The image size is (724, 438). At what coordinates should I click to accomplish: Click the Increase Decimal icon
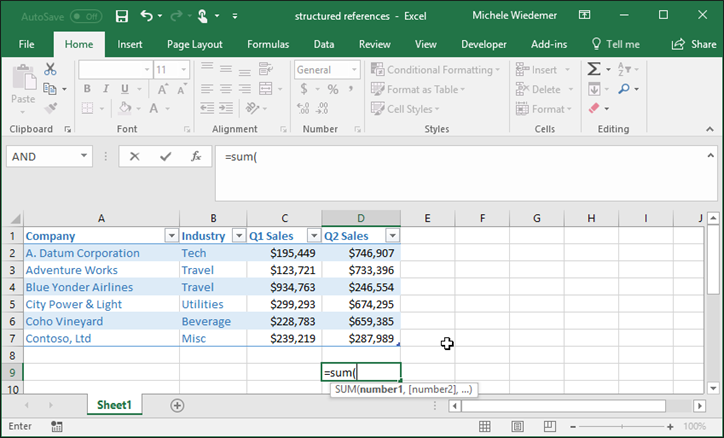point(303,108)
